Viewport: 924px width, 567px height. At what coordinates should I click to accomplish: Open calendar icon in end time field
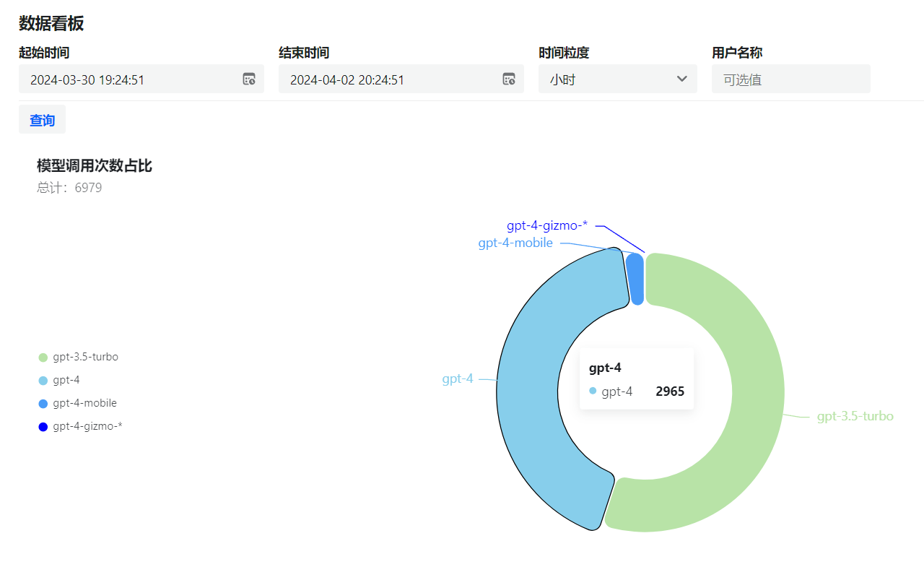509,79
